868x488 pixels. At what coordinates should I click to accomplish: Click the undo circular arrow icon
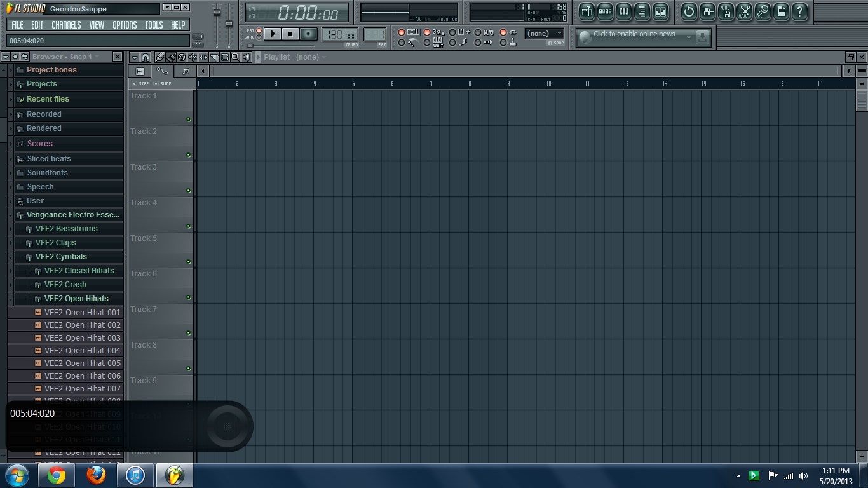tap(689, 11)
